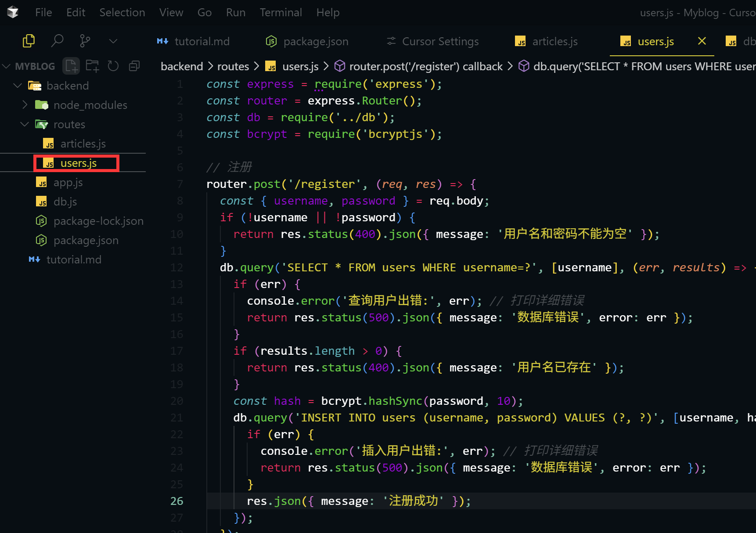Expand more views chevron in activity bar
This screenshot has height=533, width=756.
[113, 41]
